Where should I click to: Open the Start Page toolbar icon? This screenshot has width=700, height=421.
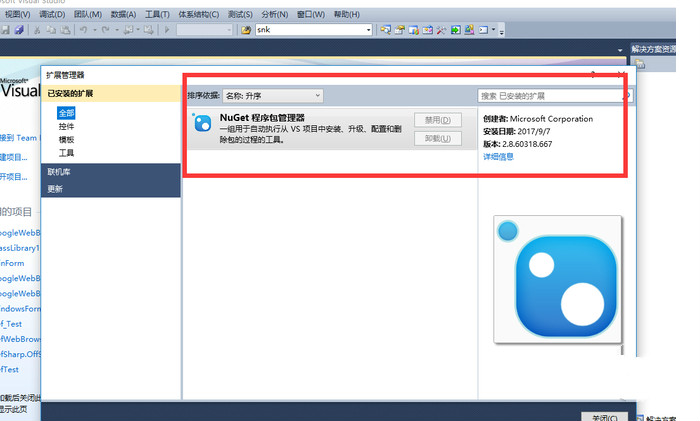pos(455,30)
